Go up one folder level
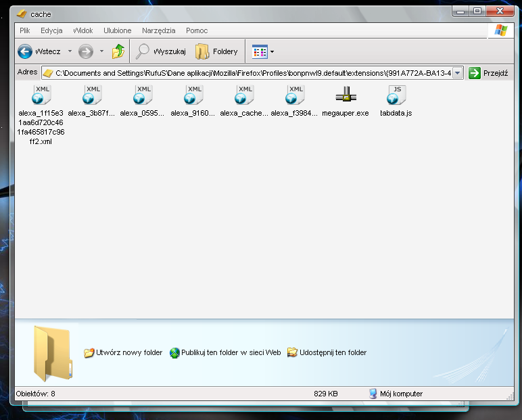Image resolution: width=522 pixels, height=420 pixels. tap(118, 51)
